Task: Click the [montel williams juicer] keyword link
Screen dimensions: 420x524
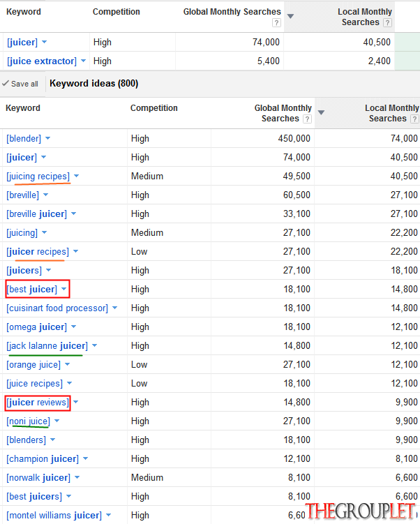Action: coord(54,516)
